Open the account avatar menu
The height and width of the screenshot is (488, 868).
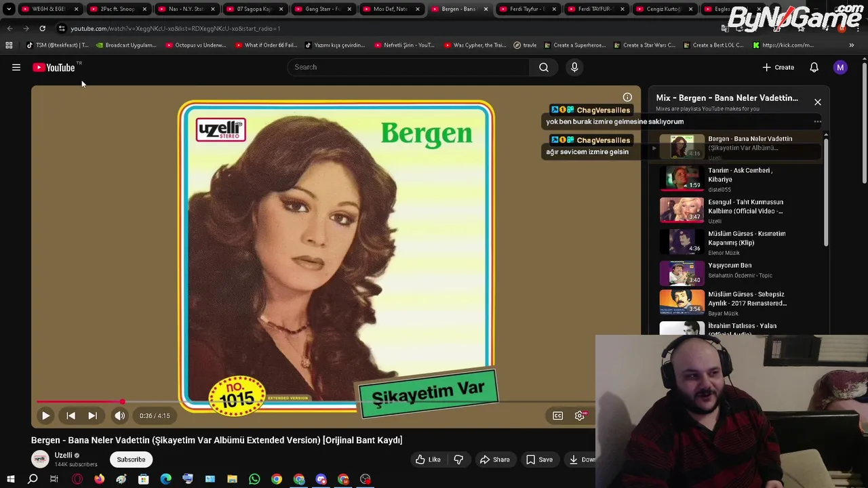coord(840,67)
